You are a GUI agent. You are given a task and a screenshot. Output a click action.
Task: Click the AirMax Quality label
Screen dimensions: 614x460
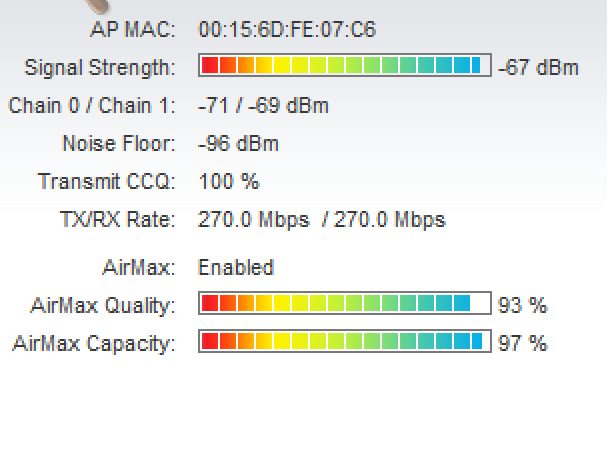(x=103, y=306)
